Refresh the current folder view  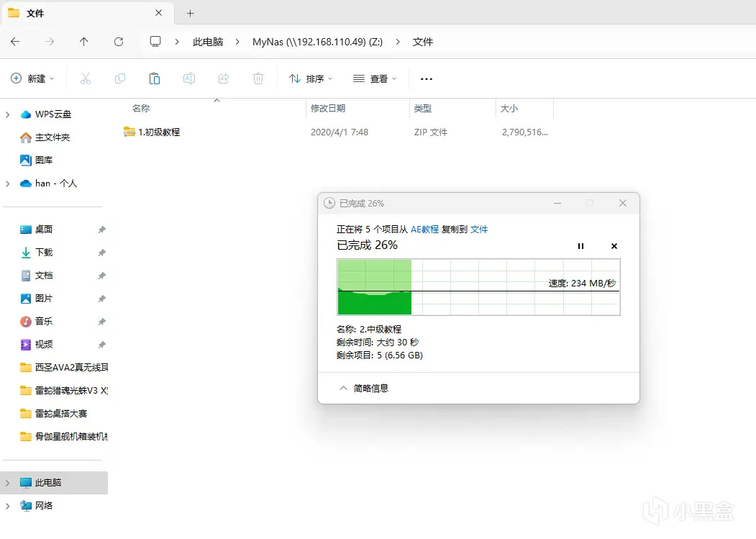point(119,42)
